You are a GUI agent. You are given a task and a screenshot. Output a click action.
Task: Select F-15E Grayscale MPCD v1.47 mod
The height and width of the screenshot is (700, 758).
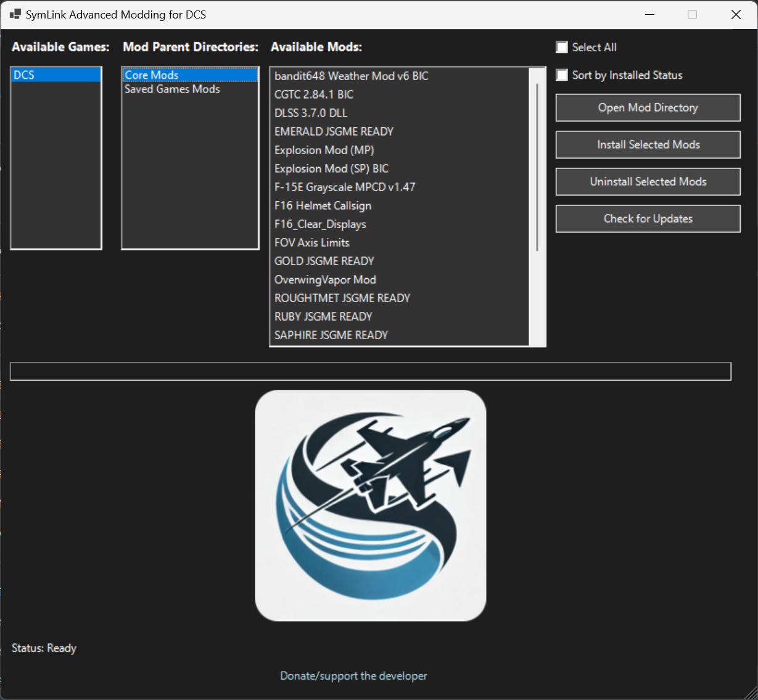click(x=345, y=187)
